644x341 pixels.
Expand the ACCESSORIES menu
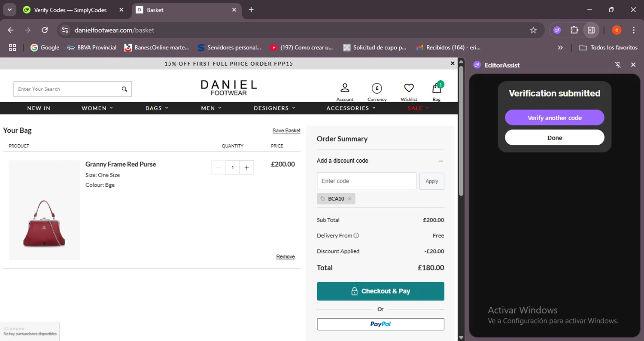[351, 108]
